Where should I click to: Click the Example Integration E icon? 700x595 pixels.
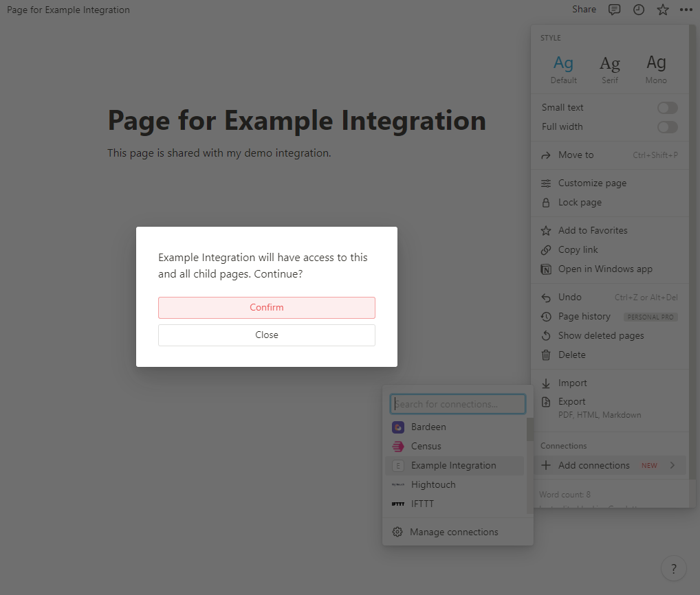click(397, 466)
